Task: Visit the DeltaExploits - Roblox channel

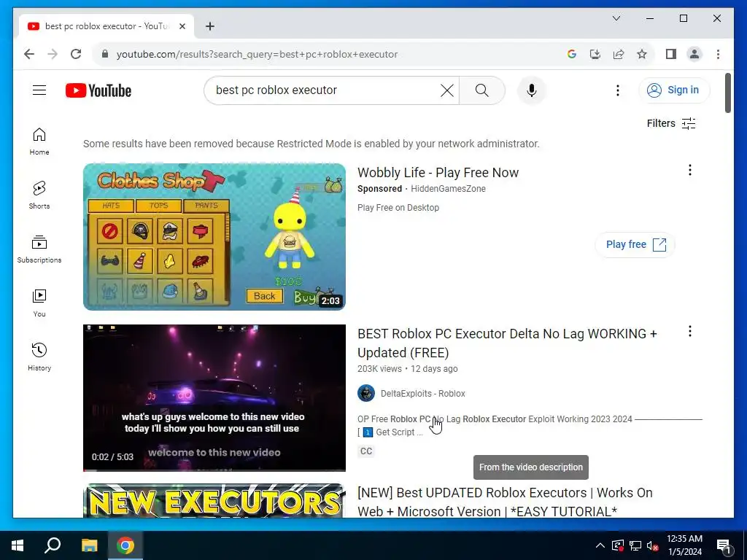Action: pyautogui.click(x=422, y=394)
